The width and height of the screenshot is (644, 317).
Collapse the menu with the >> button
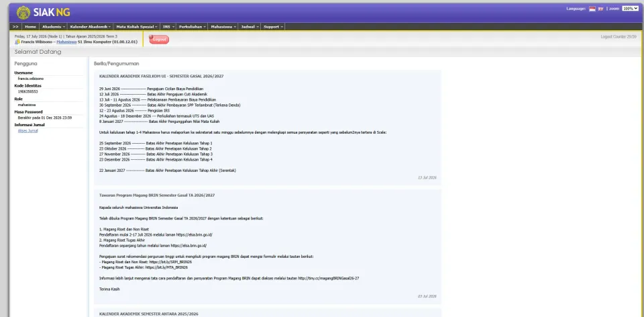(15, 27)
